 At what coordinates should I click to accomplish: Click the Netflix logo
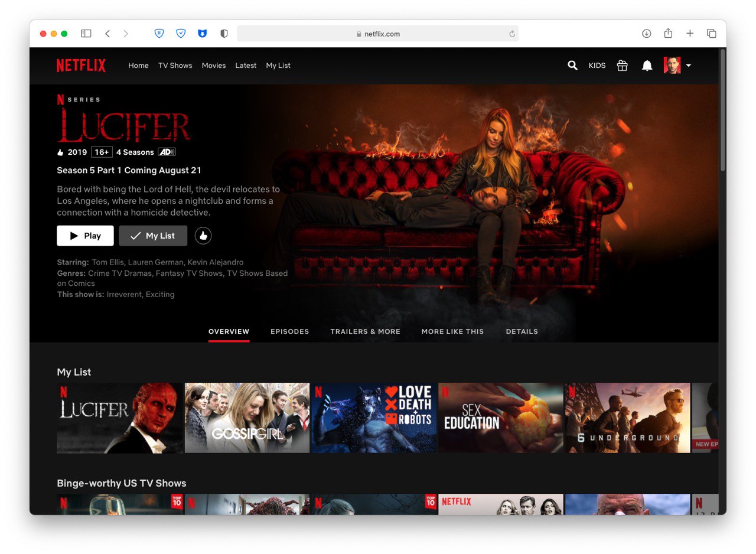(81, 66)
